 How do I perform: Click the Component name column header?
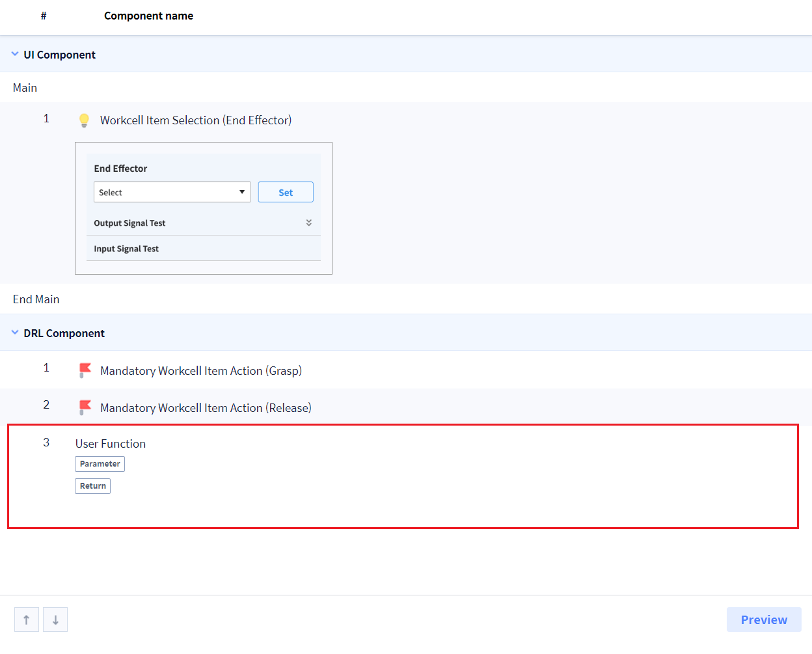point(148,16)
